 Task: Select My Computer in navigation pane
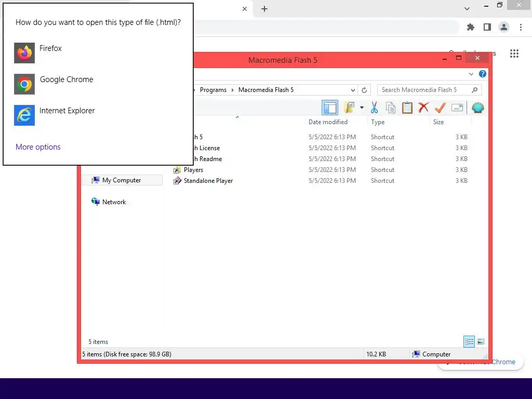[122, 180]
